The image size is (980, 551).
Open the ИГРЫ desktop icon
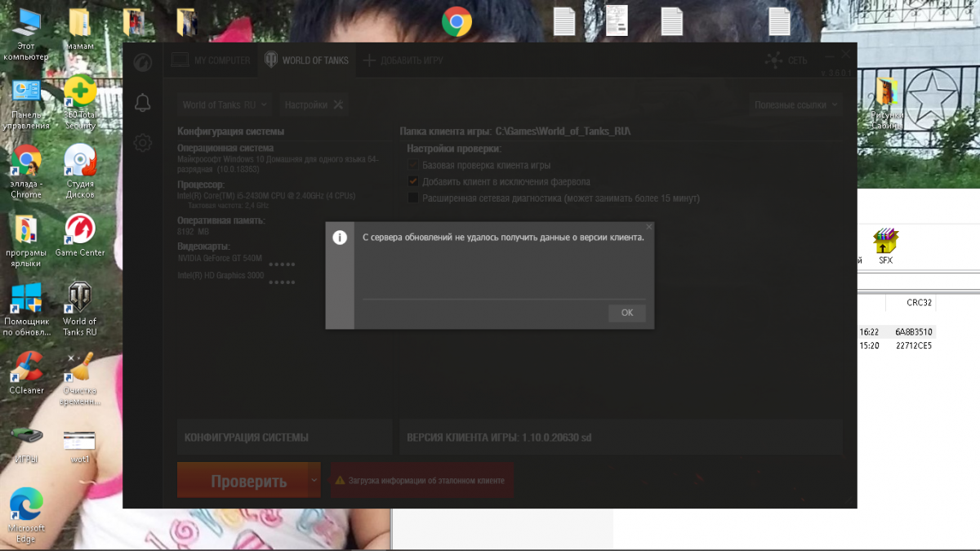[x=26, y=446]
